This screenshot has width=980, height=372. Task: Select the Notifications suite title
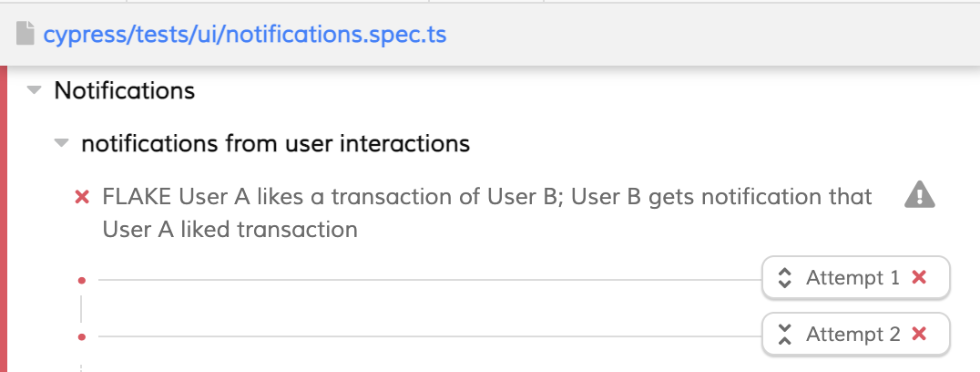click(x=125, y=90)
